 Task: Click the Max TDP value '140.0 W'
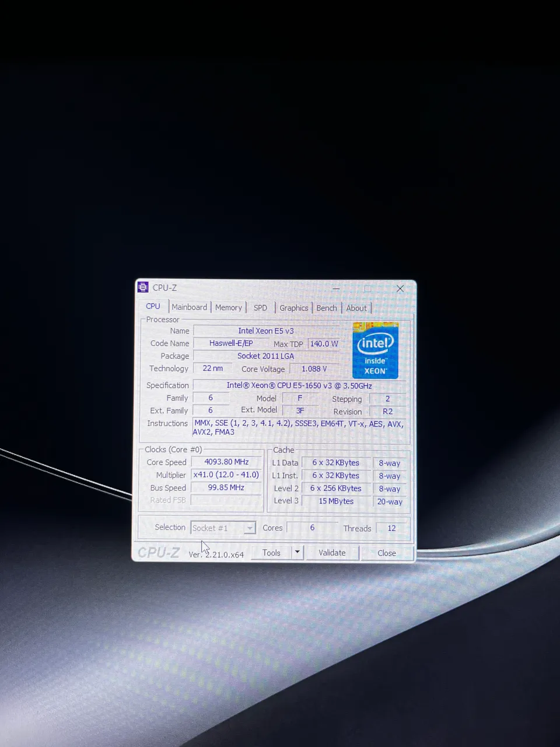point(324,344)
